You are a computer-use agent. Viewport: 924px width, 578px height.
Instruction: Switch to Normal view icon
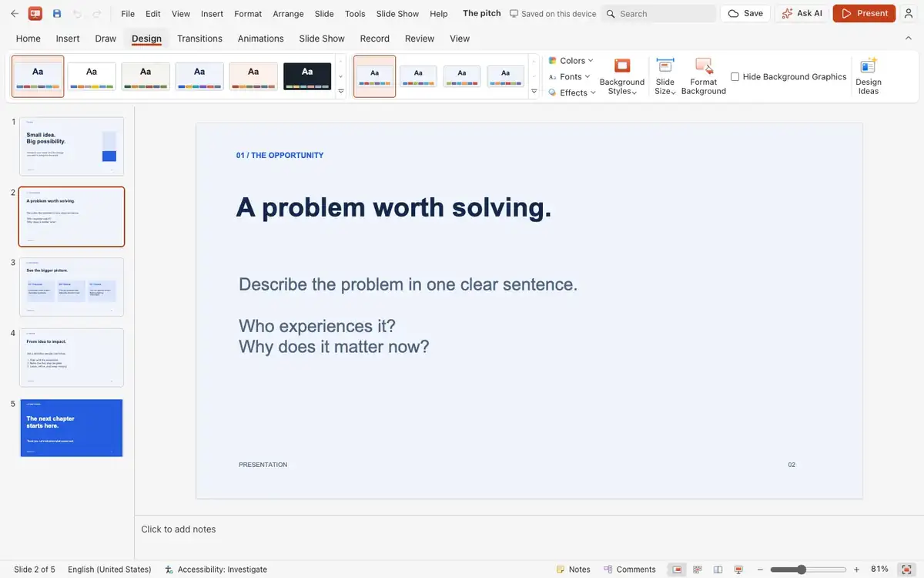(x=677, y=570)
